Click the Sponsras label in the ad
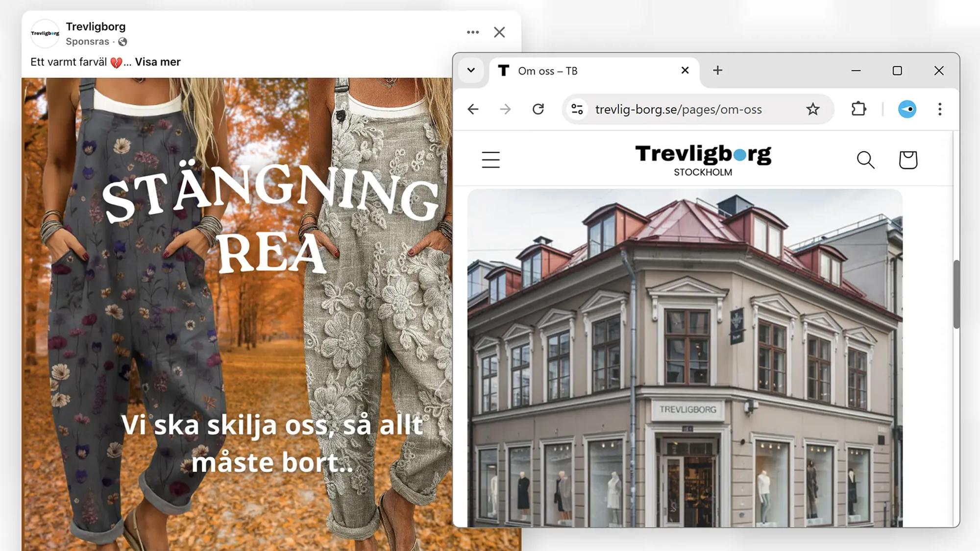Viewport: 980px width, 551px height. click(x=87, y=42)
